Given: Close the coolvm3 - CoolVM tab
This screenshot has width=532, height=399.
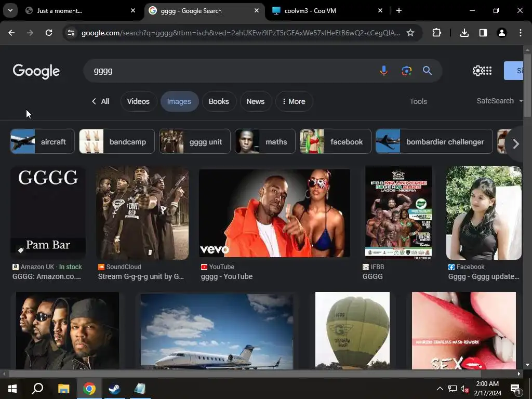Looking at the screenshot, I should [380, 10].
